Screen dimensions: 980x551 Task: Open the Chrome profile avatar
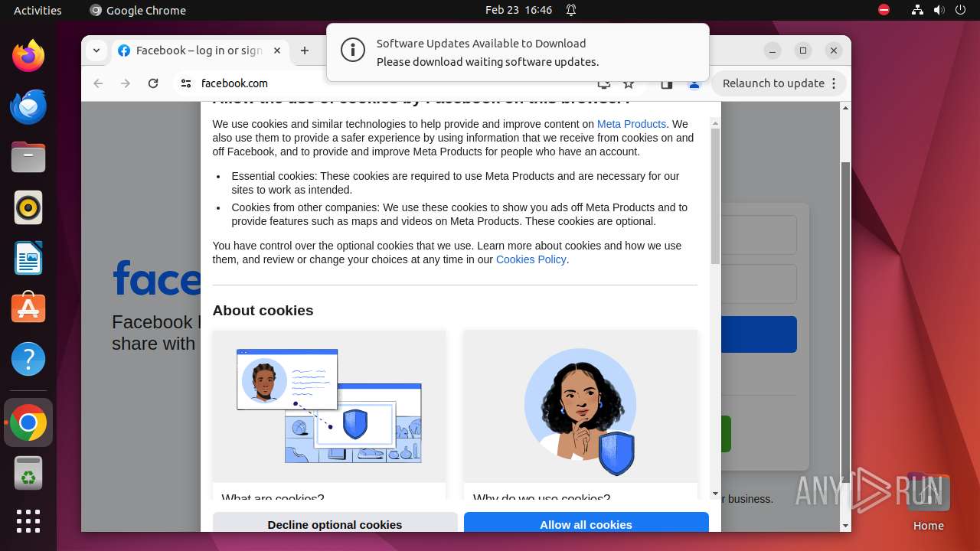[694, 84]
